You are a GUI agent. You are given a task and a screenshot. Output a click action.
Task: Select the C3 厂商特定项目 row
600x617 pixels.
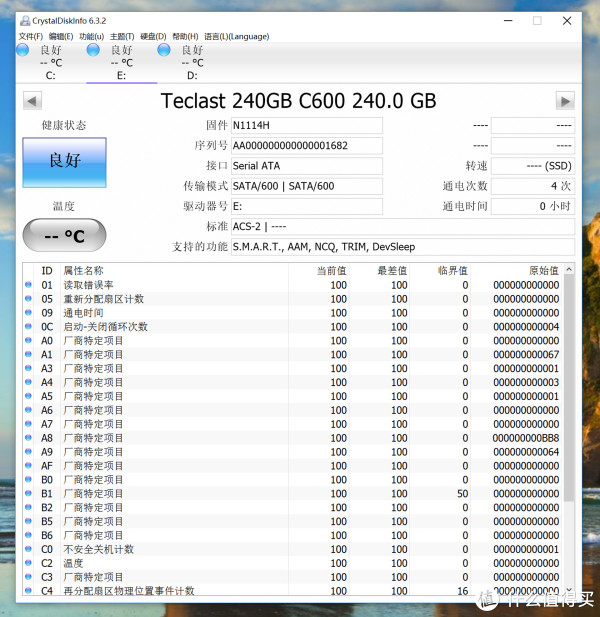coord(293,577)
